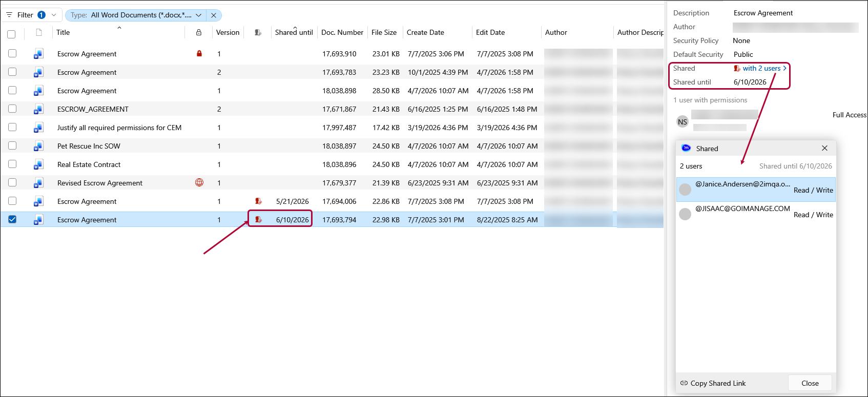This screenshot has height=397, width=868.
Task: Open the shared 'with 2 users' link
Action: (x=761, y=68)
